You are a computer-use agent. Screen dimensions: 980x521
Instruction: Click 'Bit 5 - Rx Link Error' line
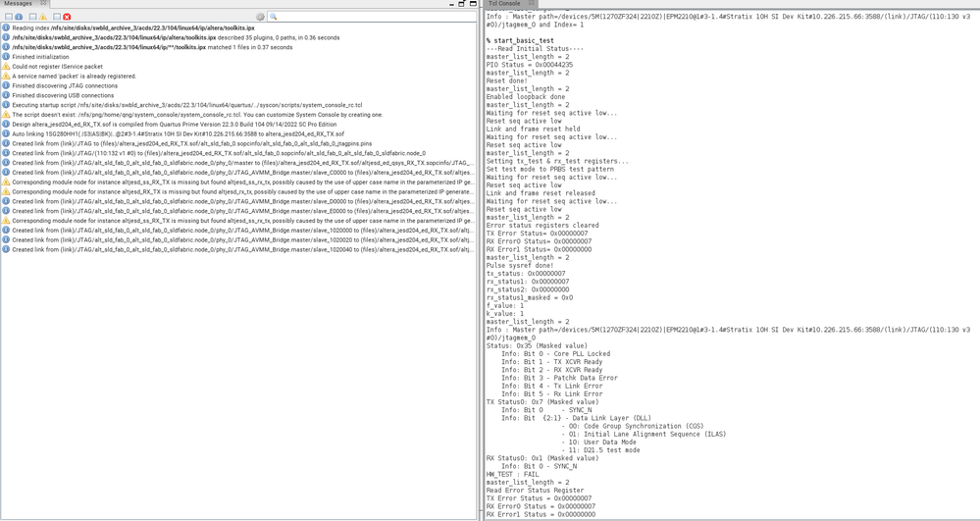[552, 394]
